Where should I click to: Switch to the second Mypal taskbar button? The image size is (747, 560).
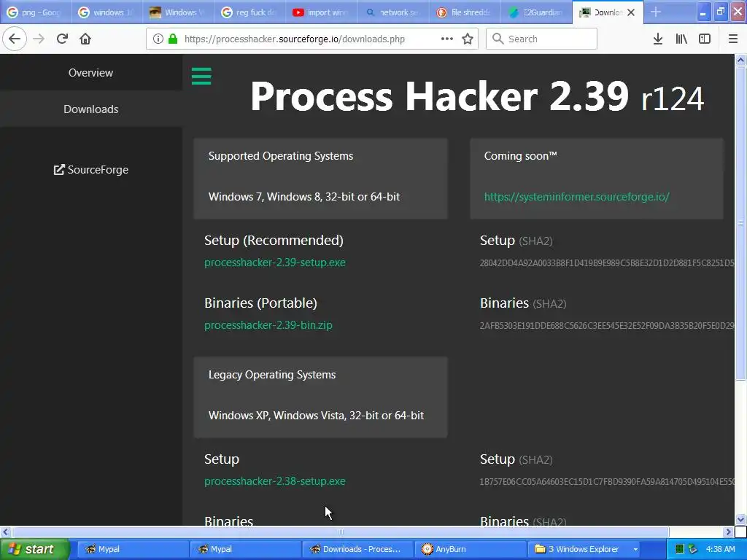(245, 549)
